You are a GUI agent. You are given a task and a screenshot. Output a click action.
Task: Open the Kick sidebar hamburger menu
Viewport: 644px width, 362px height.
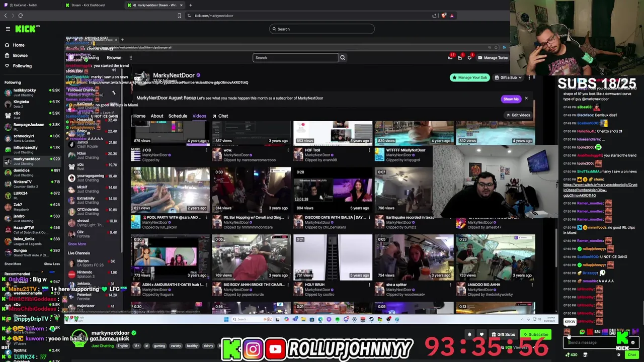point(8,29)
